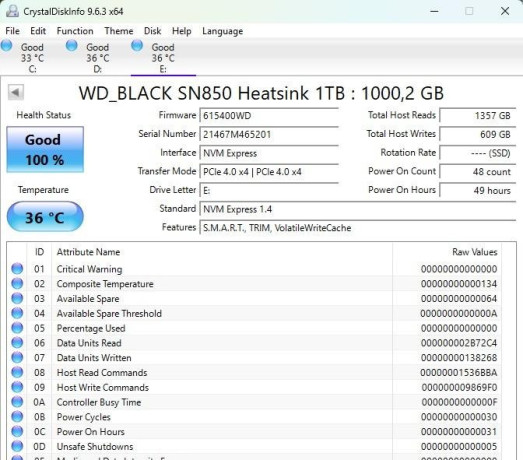
Task: Click the status dot for Available Spare Threshold
Action: 17,313
